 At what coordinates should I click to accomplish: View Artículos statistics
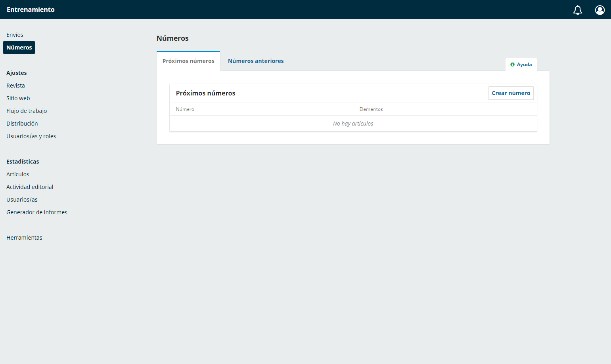(x=18, y=174)
